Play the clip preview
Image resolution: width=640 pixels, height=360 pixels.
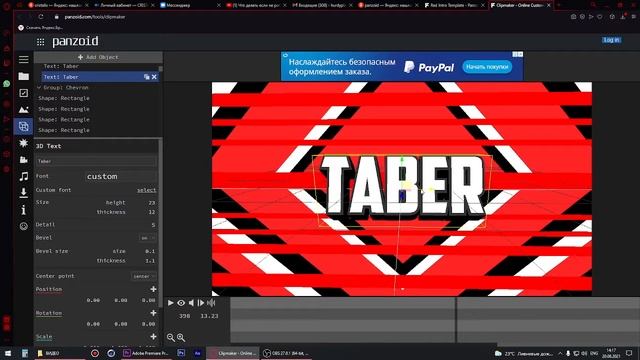click(x=171, y=303)
